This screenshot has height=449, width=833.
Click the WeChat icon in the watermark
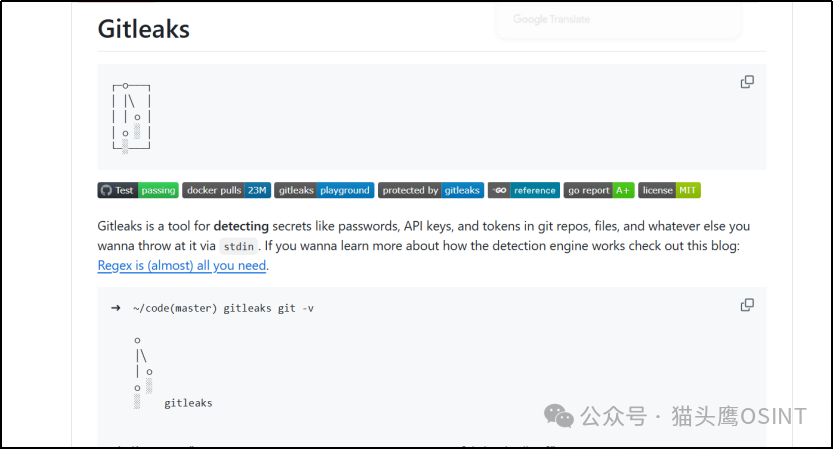tap(559, 416)
